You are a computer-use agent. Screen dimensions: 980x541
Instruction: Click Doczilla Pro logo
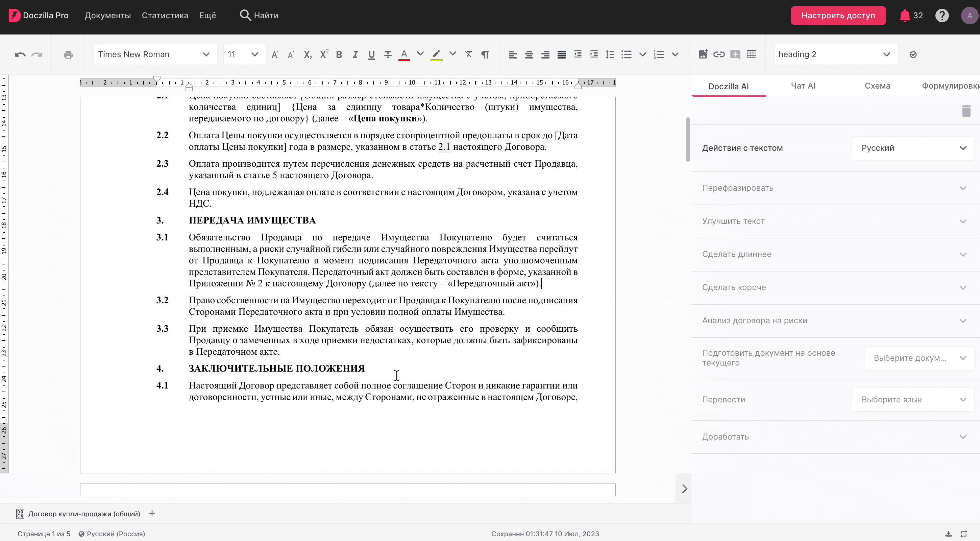pyautogui.click(x=39, y=16)
